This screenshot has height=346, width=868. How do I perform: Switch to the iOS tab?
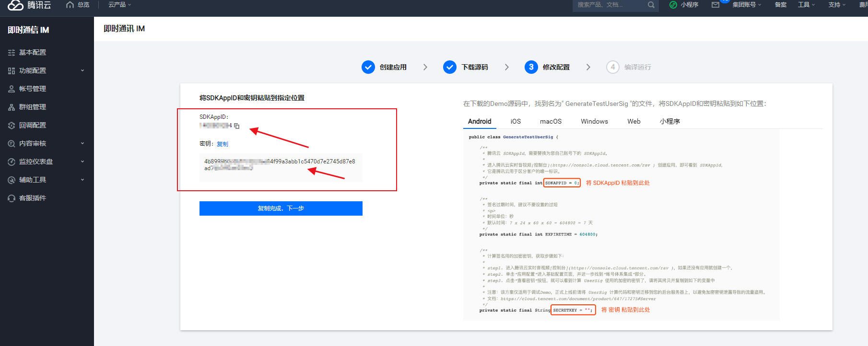(x=516, y=121)
